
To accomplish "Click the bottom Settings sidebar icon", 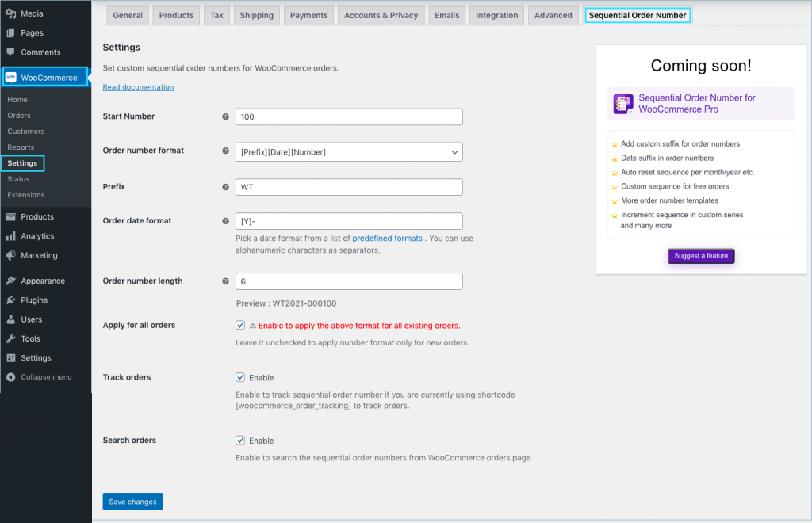I will pos(10,357).
